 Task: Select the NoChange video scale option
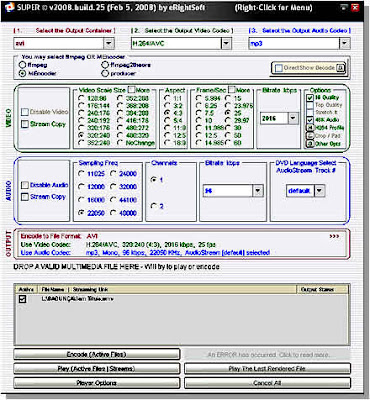(x=120, y=143)
